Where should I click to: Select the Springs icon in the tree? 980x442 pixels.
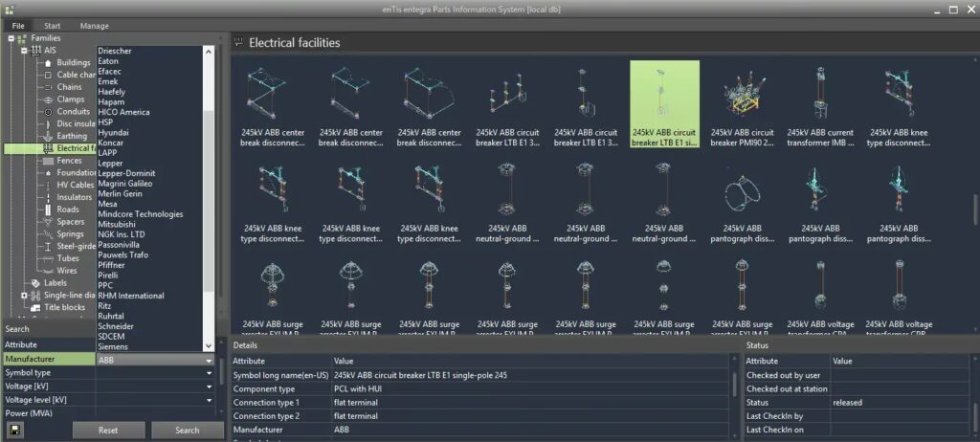pyautogui.click(x=48, y=234)
